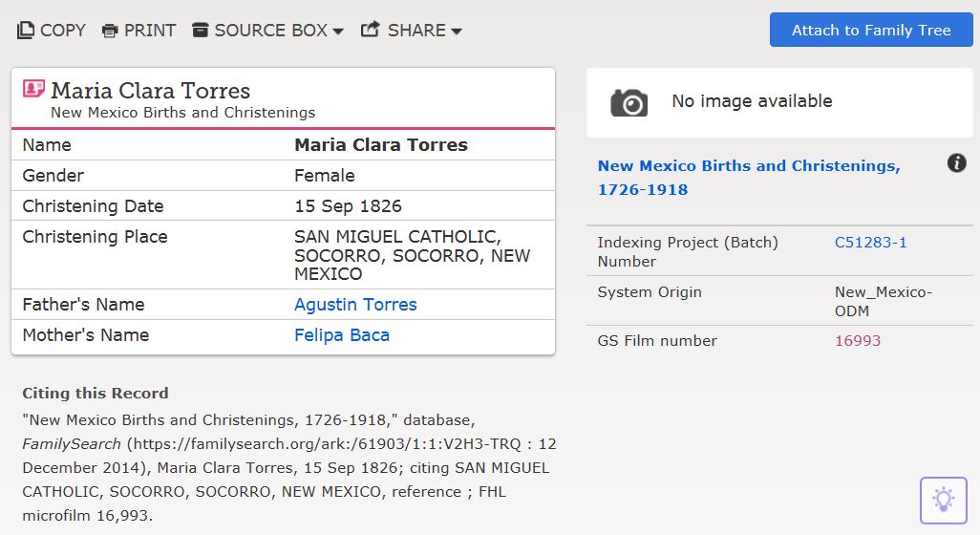
Task: Click the Source Box icon
Action: pos(200,31)
